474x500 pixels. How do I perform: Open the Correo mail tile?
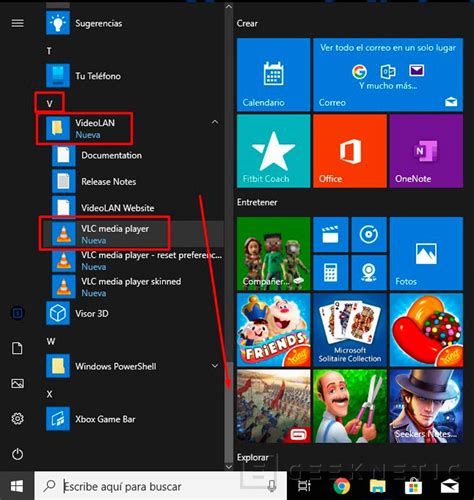click(x=388, y=75)
